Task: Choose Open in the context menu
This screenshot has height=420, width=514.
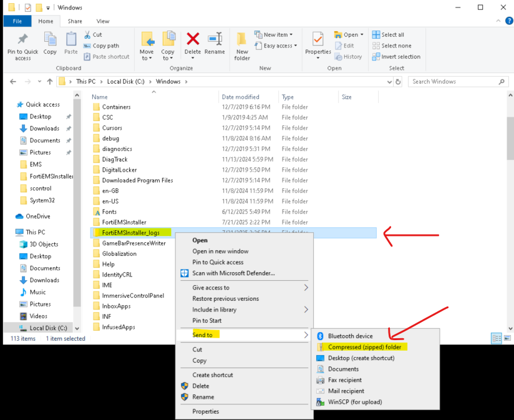Action: pyautogui.click(x=244, y=240)
